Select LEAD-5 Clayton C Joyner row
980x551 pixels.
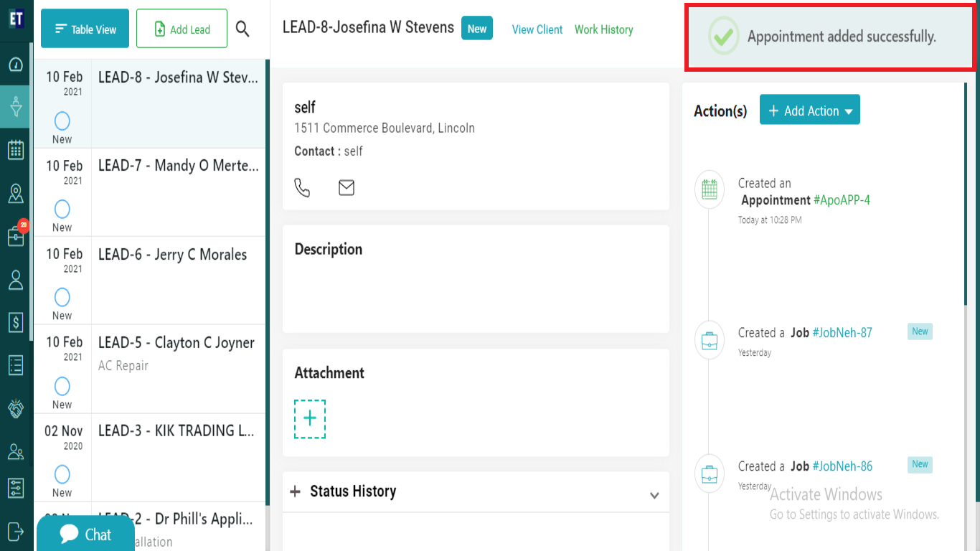pyautogui.click(x=150, y=369)
